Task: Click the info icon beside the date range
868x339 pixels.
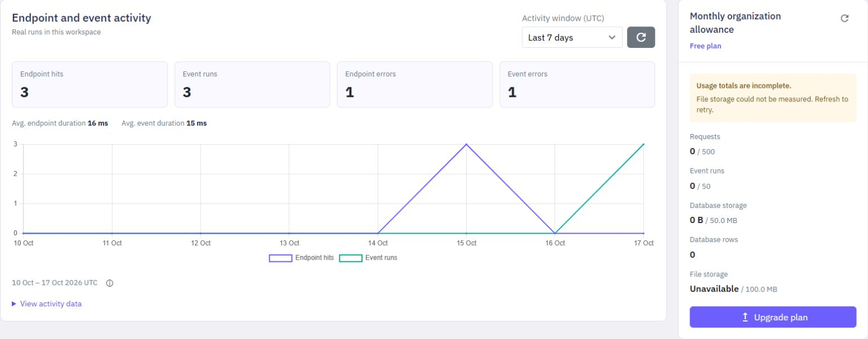Action: point(110,283)
